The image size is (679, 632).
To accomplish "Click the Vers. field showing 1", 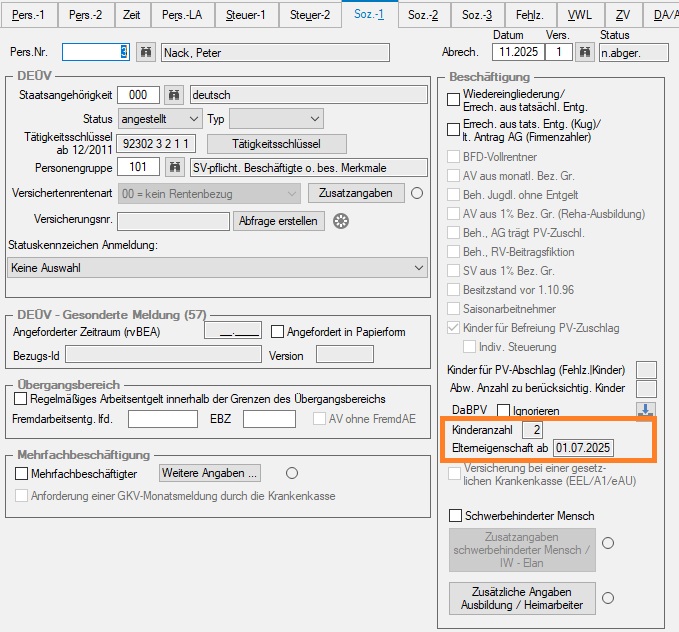I will tap(559, 52).
